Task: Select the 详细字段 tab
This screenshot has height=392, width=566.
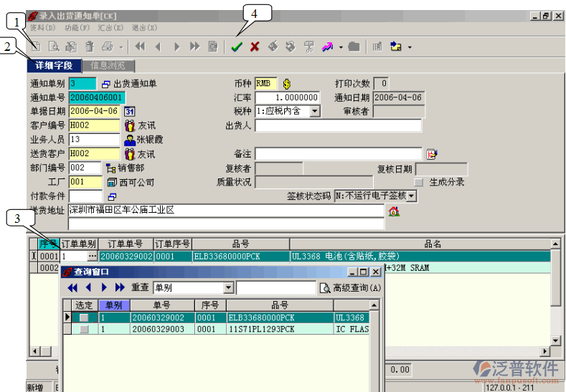Action: (x=55, y=65)
